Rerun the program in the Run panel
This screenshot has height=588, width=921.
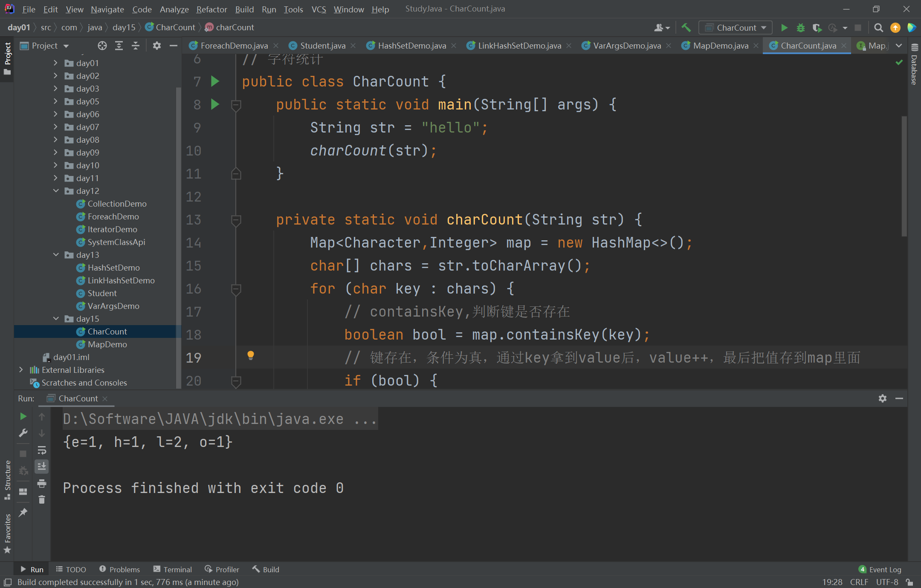[x=23, y=416]
